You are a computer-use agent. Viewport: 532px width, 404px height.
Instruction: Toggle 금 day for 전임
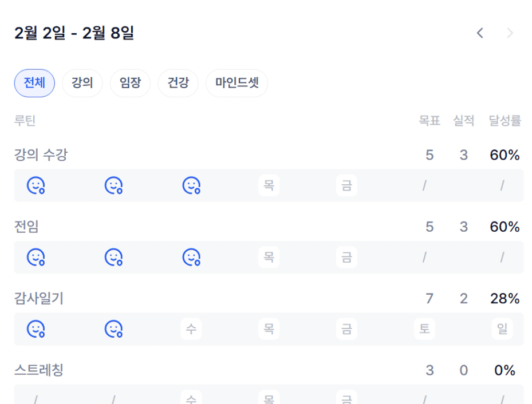tap(346, 258)
